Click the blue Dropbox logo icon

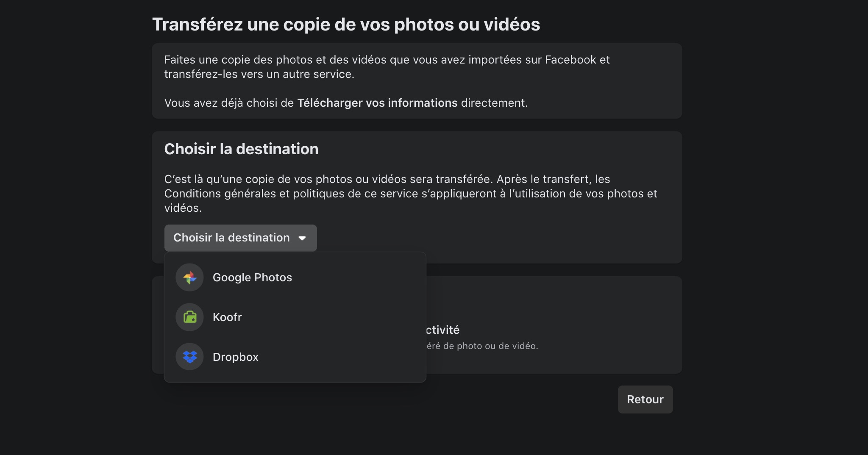click(x=189, y=357)
